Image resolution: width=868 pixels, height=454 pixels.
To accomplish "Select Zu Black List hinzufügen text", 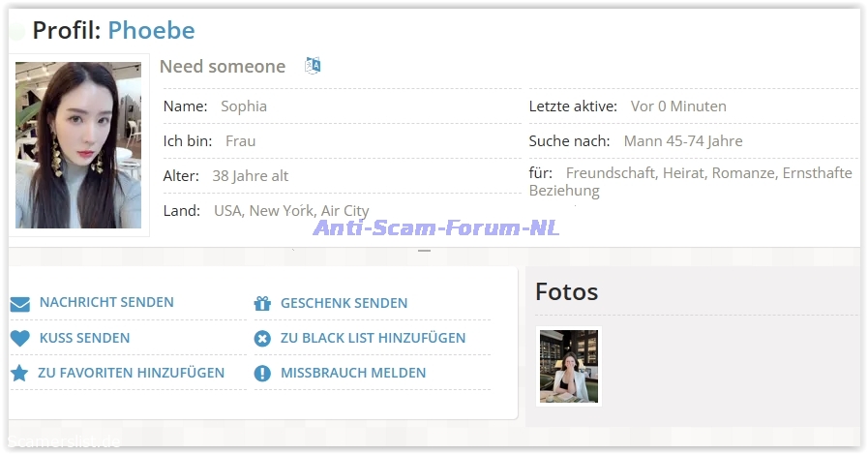I will pos(373,338).
